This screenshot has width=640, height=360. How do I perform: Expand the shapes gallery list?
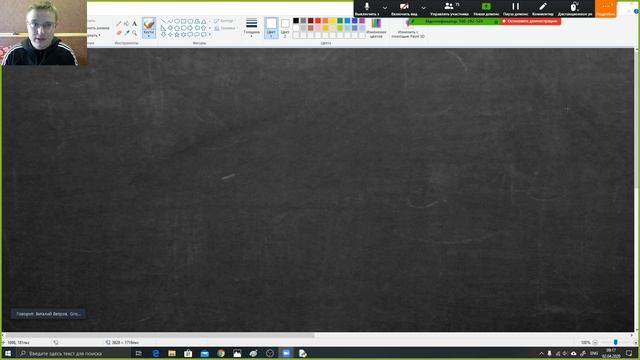[210, 35]
